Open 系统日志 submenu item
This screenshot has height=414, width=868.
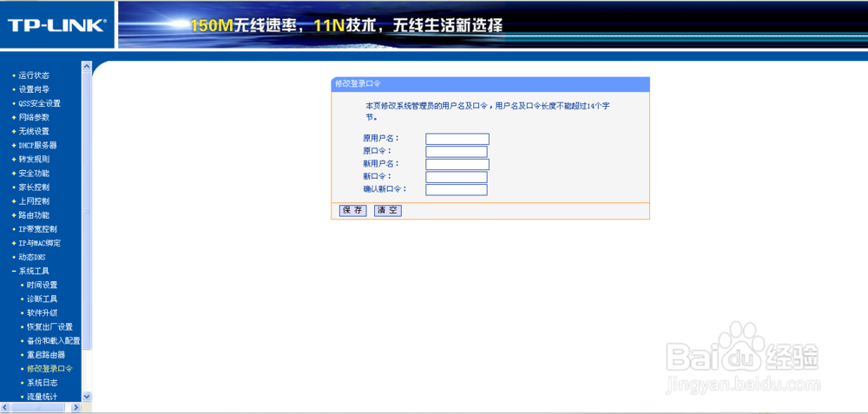[x=42, y=383]
